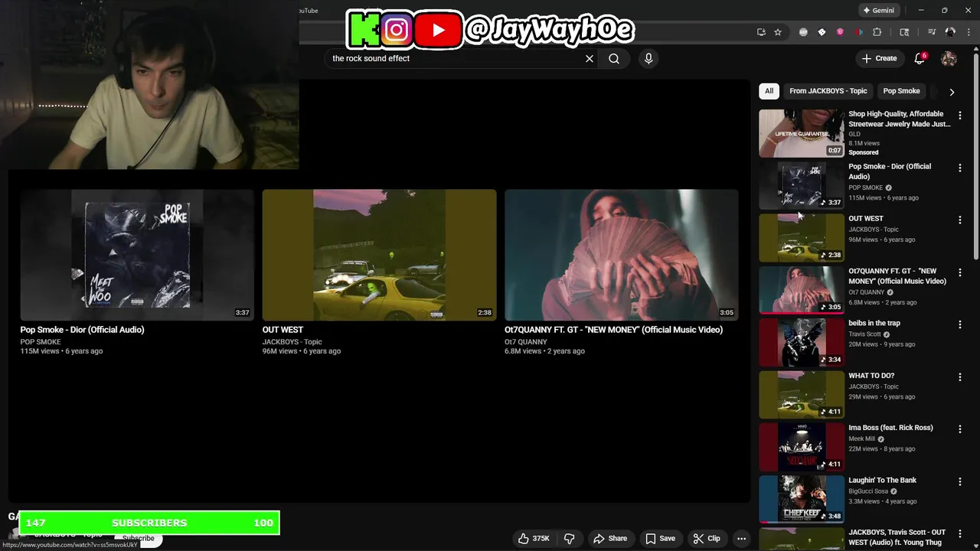Open more actions three-dot button below video

741,539
